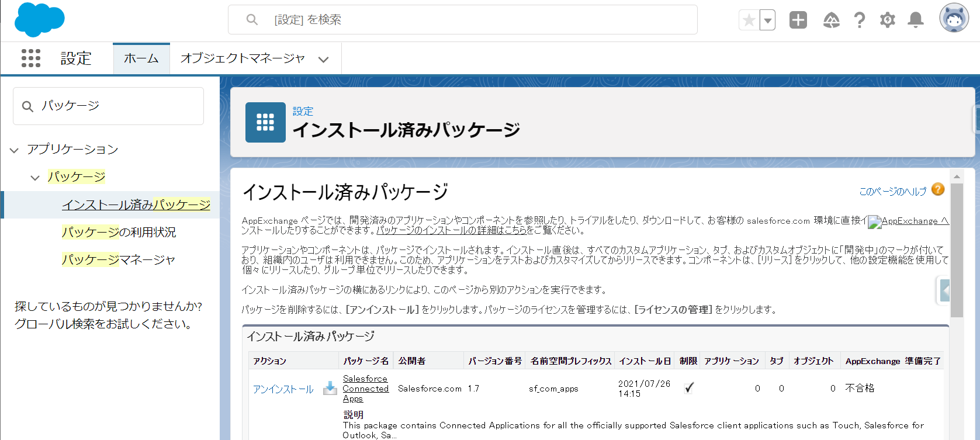Click the blue installed packages header icon
Screen dimensions: 980x440
[x=265, y=122]
